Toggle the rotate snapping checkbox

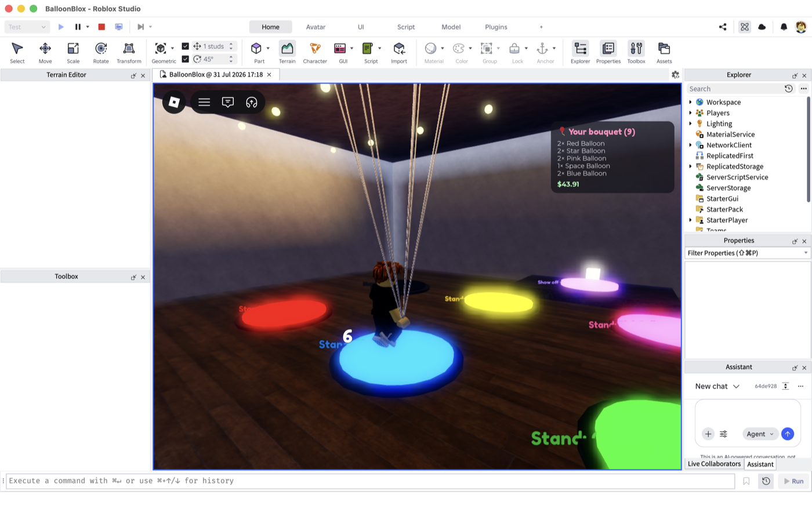(x=186, y=59)
